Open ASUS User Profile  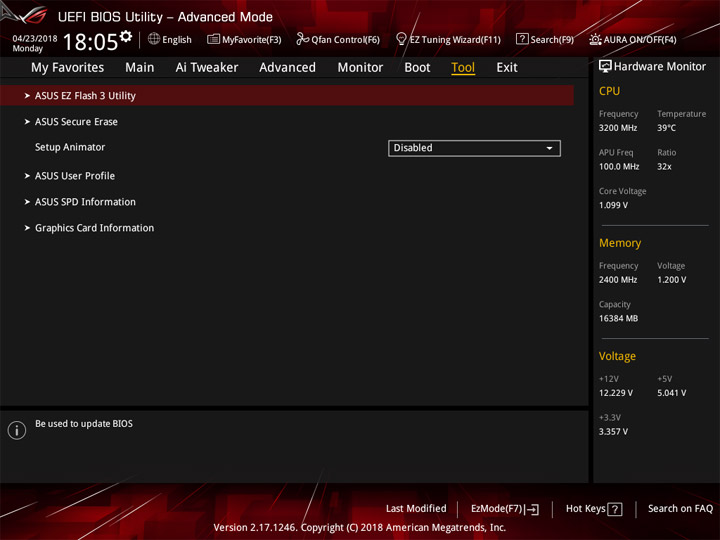click(x=75, y=176)
